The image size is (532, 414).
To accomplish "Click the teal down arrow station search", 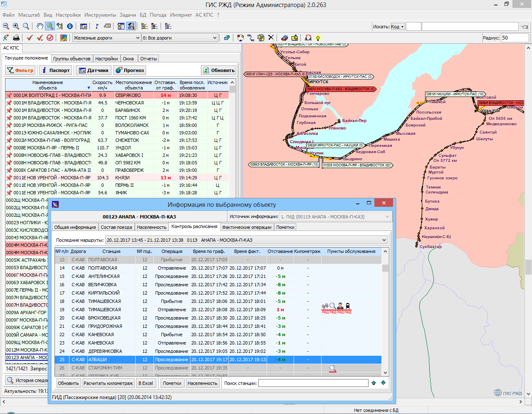I will point(383,383).
